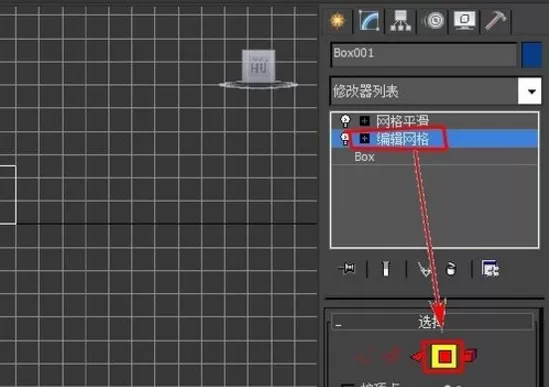
Task: Click the ViewCube compass ring
Action: click(258, 85)
